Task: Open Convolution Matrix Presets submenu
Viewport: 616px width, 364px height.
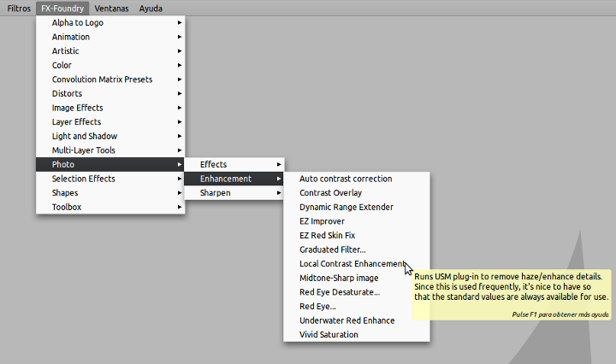Action: [x=110, y=79]
